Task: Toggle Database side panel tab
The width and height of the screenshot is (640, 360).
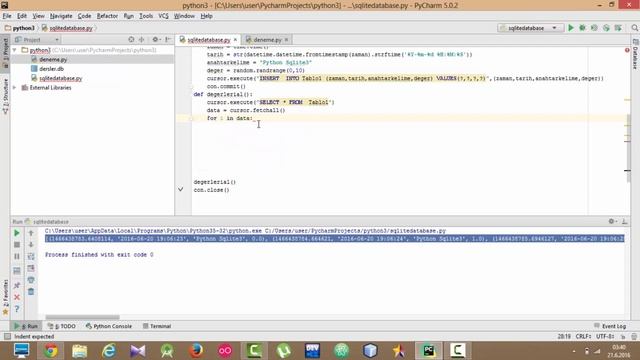Action: pos(635,54)
